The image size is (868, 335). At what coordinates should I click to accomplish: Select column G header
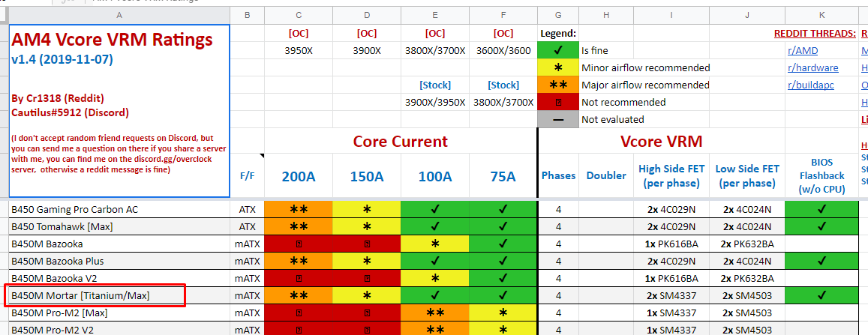pos(558,16)
